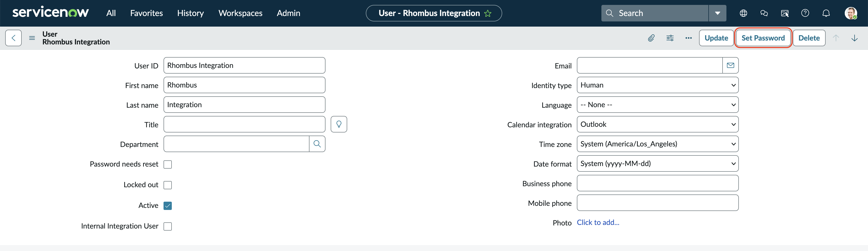
Task: Click the Set Password button
Action: [x=763, y=38]
